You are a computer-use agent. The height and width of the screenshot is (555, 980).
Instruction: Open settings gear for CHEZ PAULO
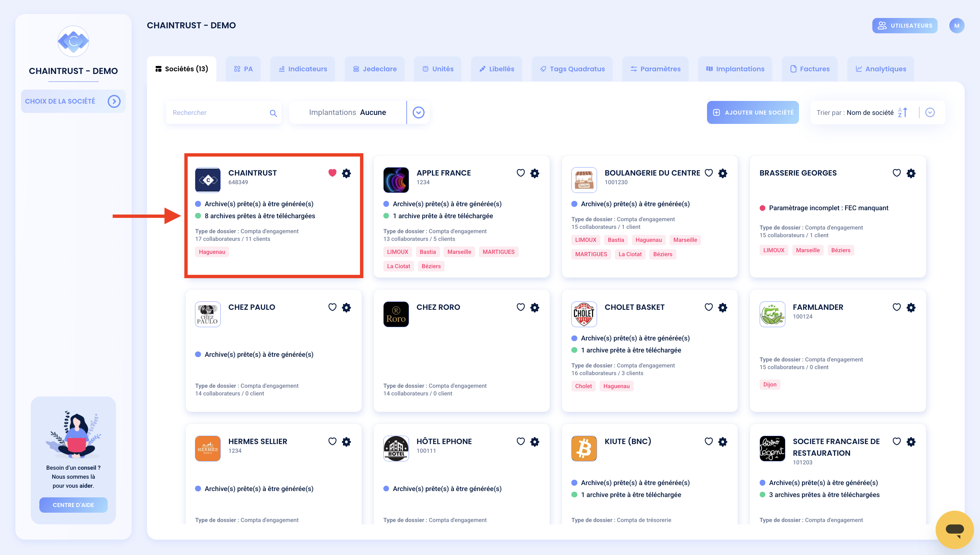pyautogui.click(x=346, y=307)
